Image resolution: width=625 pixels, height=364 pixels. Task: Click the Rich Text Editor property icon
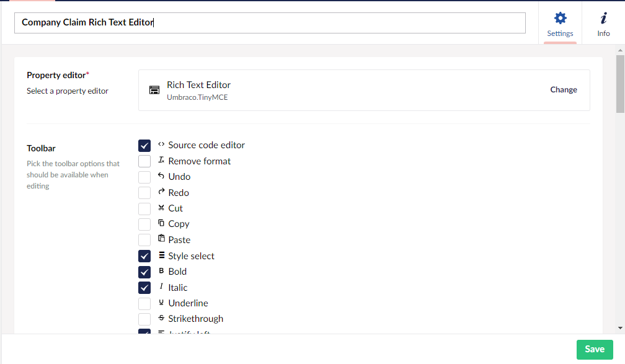(x=154, y=90)
